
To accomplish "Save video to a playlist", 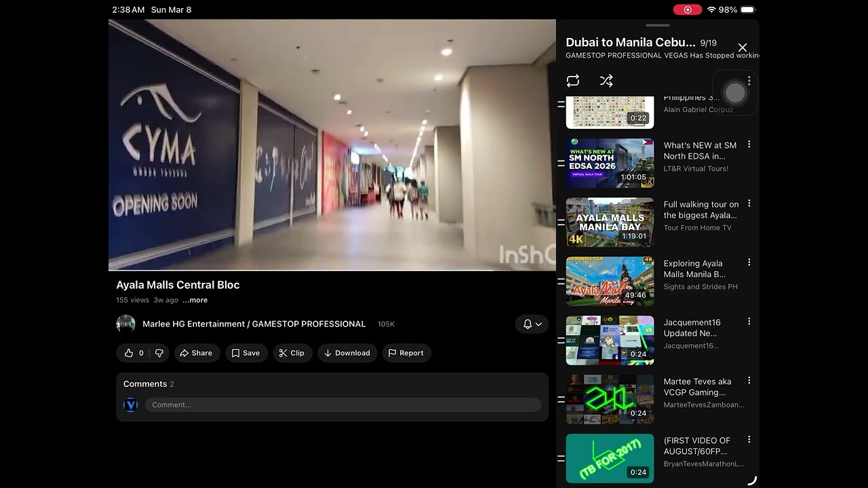I will (x=245, y=353).
